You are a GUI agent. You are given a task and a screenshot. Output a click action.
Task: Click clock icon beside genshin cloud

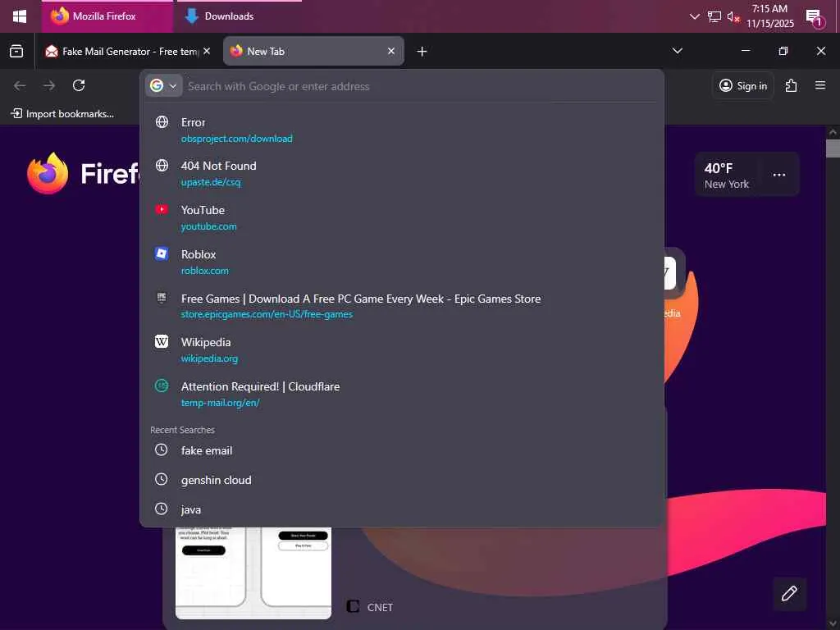coord(162,479)
